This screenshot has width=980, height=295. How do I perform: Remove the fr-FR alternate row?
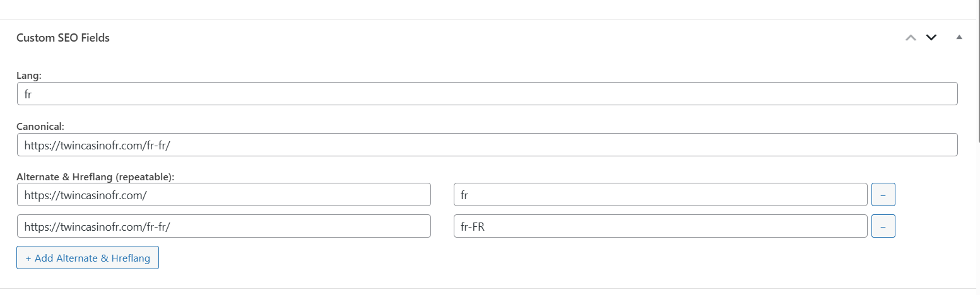pyautogui.click(x=883, y=226)
